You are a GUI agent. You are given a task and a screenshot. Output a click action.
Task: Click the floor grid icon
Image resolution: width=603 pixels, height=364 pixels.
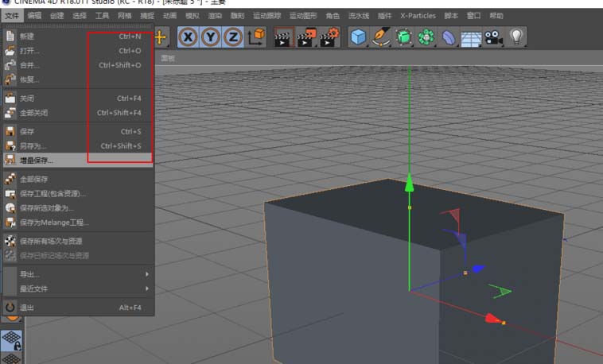(472, 37)
